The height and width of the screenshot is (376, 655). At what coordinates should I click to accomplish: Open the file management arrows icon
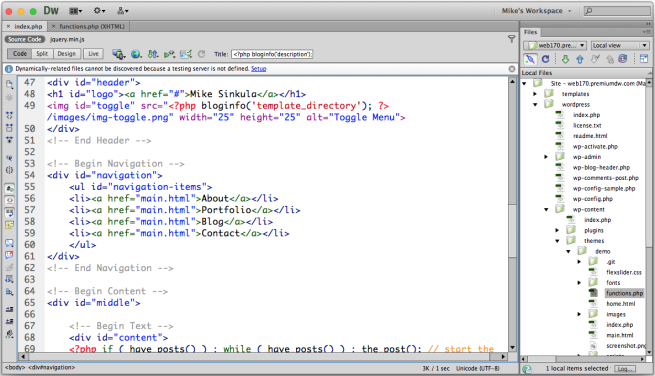coord(153,54)
